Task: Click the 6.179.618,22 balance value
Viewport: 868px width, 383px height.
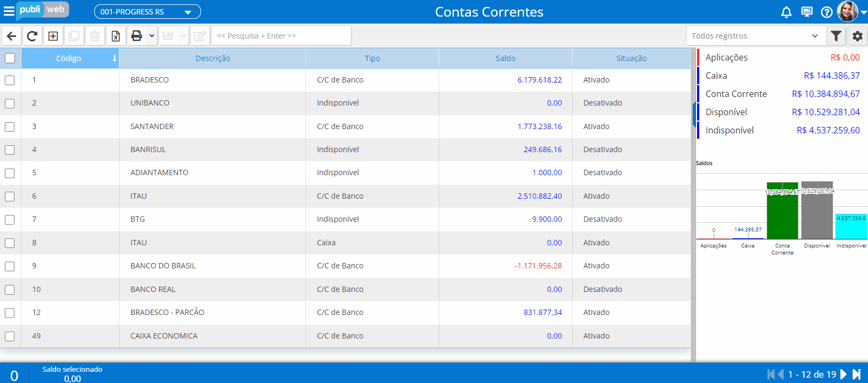Action: click(540, 80)
